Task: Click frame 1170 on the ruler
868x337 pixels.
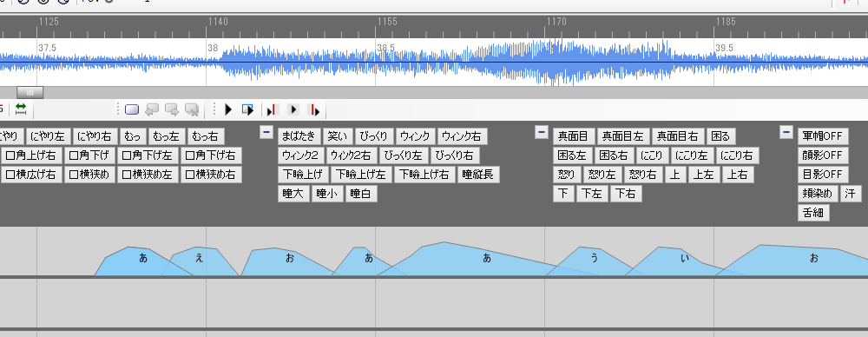Action: [x=556, y=22]
